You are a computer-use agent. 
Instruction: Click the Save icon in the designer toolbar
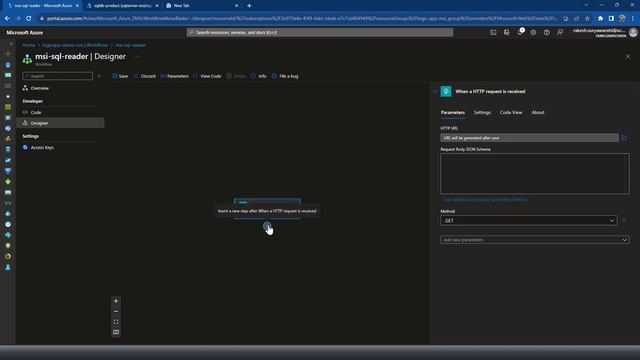click(115, 76)
